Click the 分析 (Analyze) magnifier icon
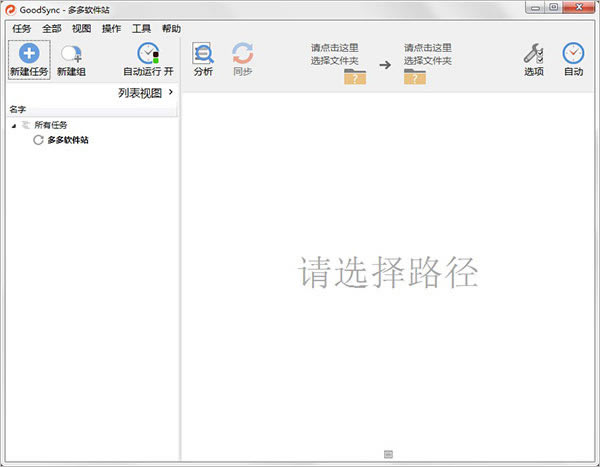Viewport: 600px width, 467px height. tap(203, 53)
